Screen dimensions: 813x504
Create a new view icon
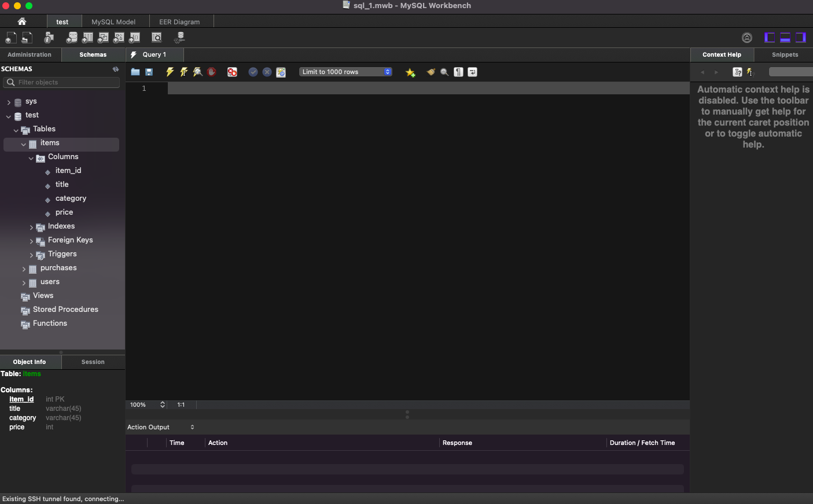pyautogui.click(x=103, y=38)
